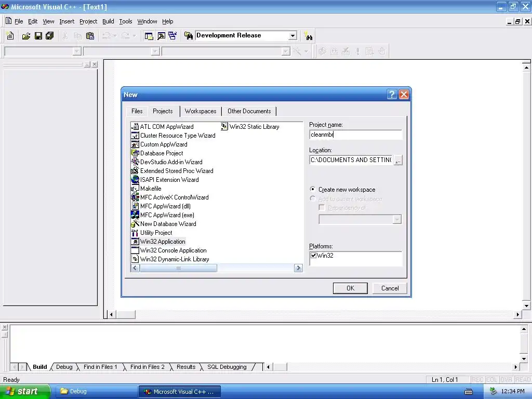
Task: Open the Insert menu
Action: (67, 21)
